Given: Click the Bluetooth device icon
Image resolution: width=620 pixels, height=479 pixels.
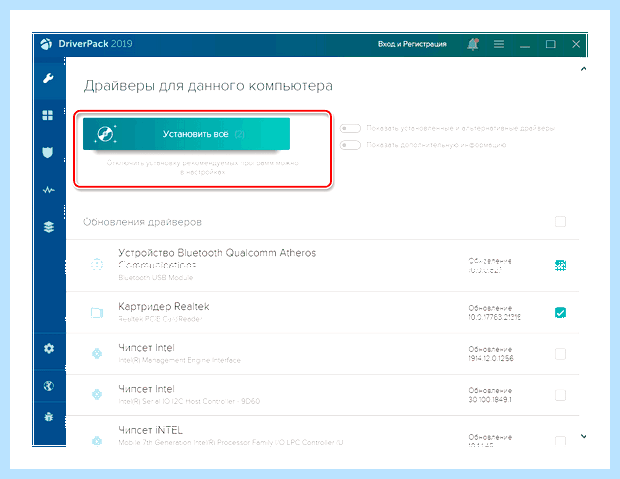Looking at the screenshot, I should [x=97, y=264].
